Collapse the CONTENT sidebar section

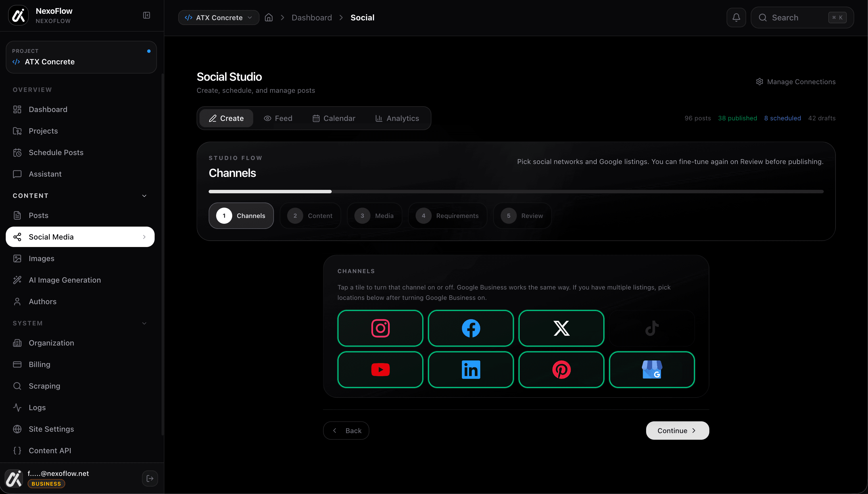[144, 196]
